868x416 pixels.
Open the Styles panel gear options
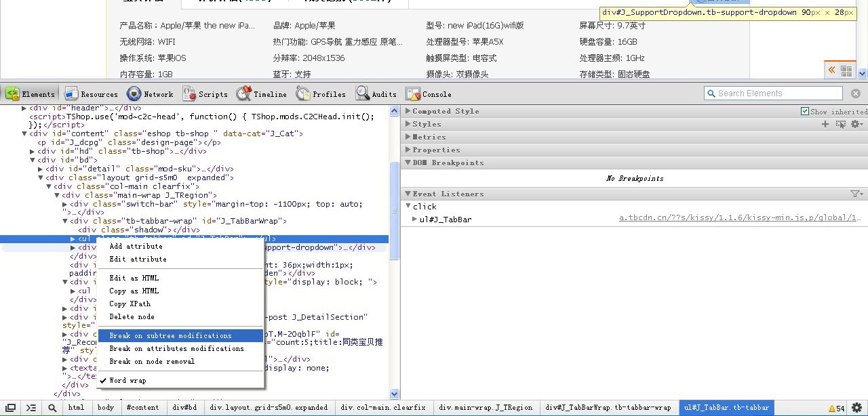[856, 124]
